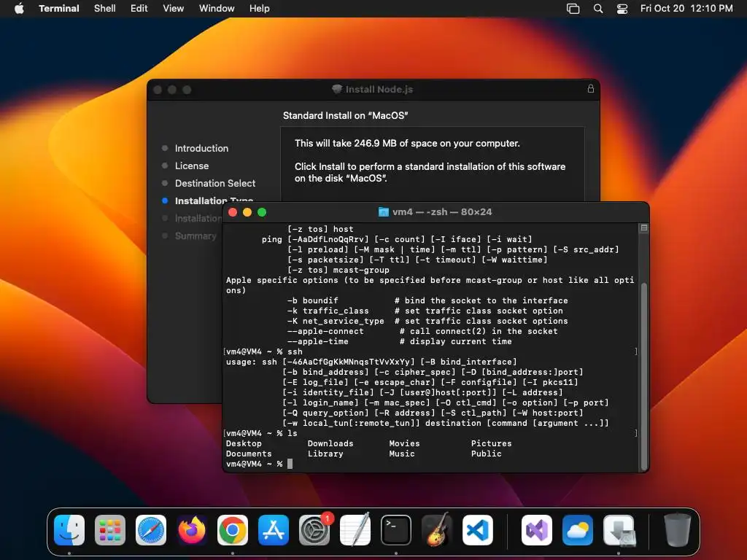Click the "Standard Install on MacOS" heading
This screenshot has width=747, height=560.
(345, 116)
